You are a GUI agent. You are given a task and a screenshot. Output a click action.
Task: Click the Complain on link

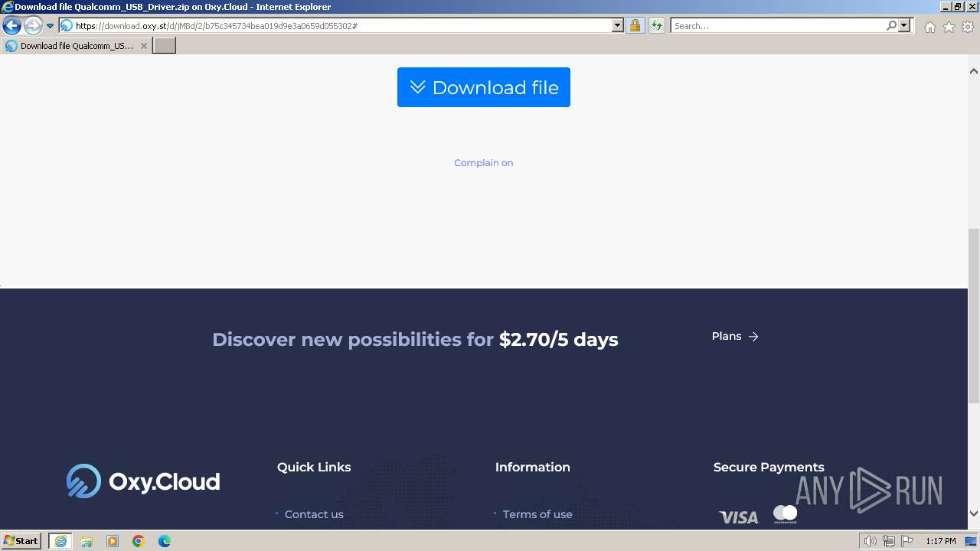[484, 163]
